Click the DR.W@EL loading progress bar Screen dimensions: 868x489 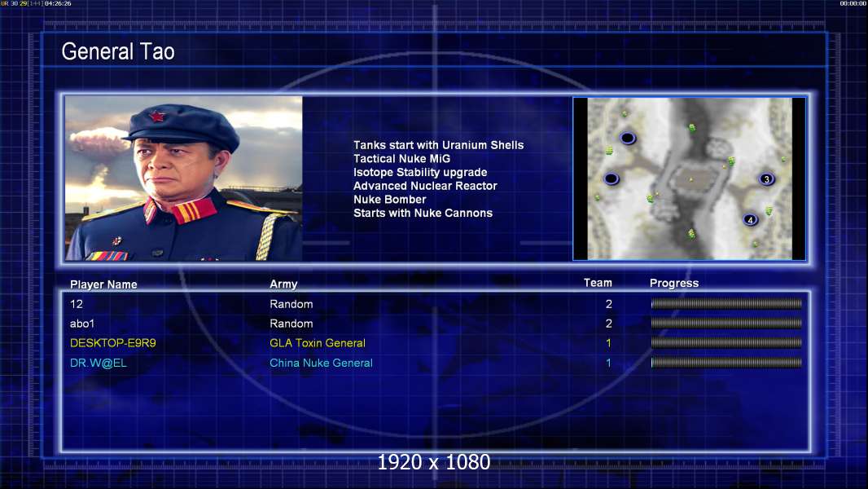pyautogui.click(x=726, y=363)
